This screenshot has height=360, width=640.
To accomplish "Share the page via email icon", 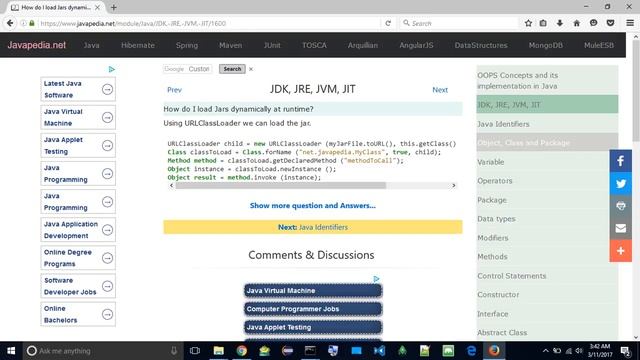I will (620, 228).
